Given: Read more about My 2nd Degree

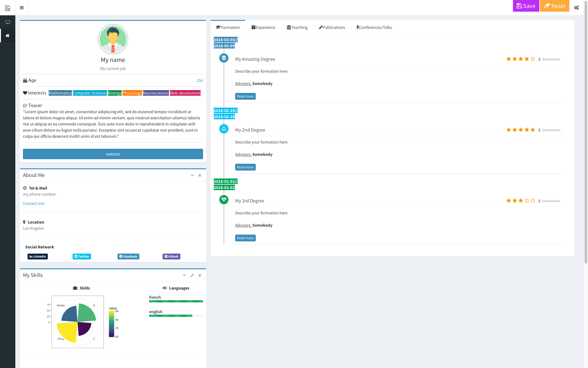Looking at the screenshot, I should 245,167.
